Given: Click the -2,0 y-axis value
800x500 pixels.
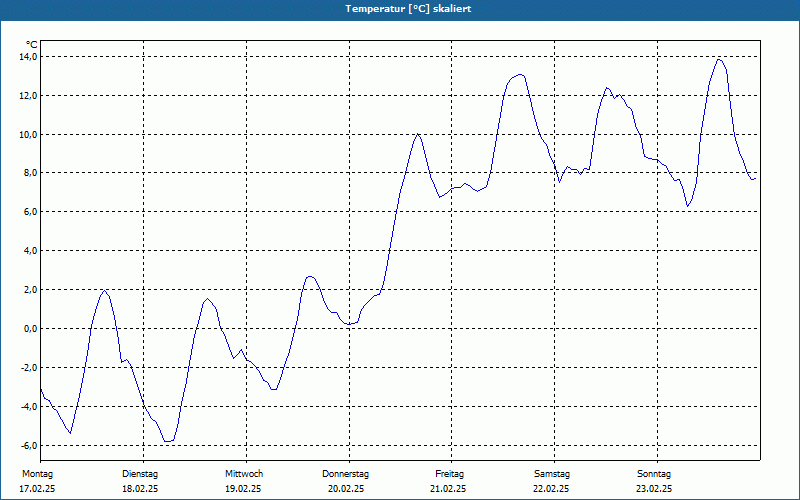Looking at the screenshot, I should coord(29,368).
